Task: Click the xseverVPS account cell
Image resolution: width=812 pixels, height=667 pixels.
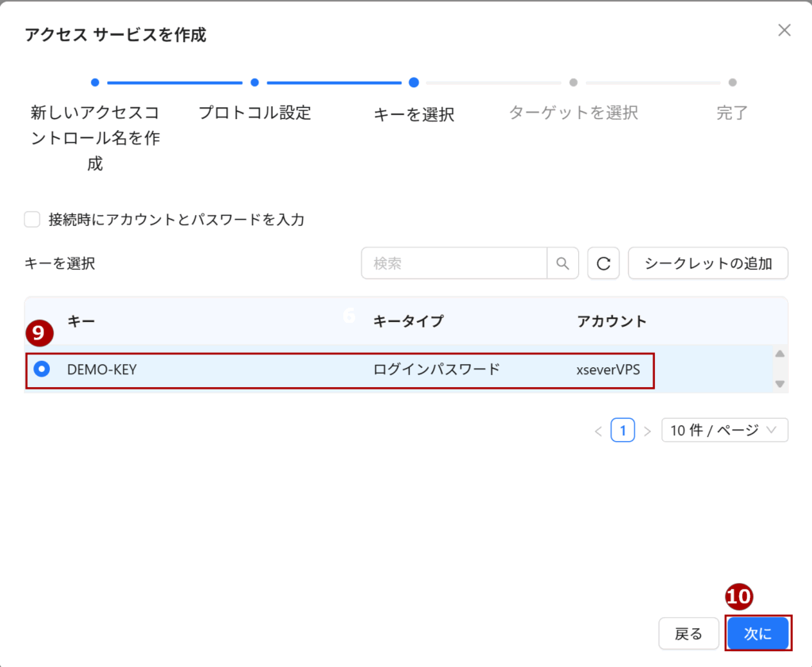Action: point(608,370)
